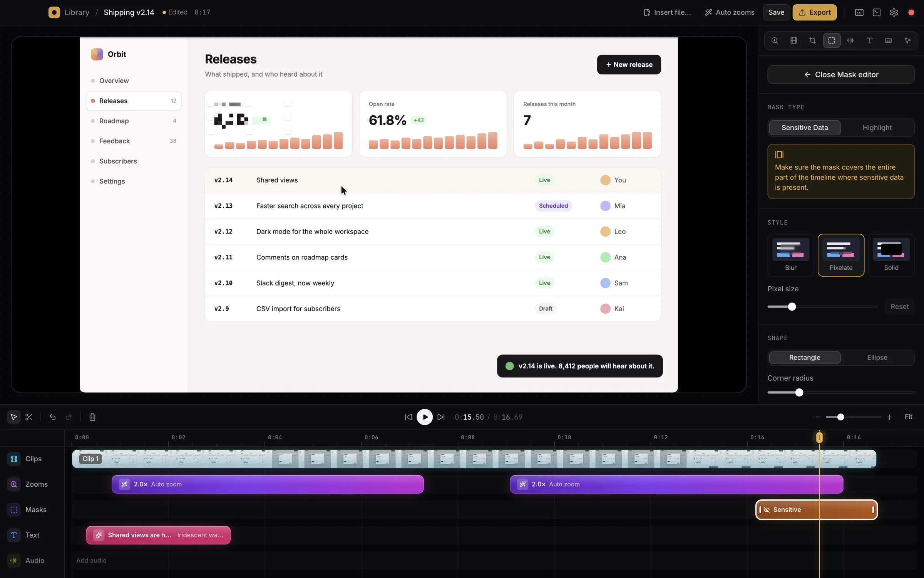Viewport: 924px width, 578px height.
Task: Select the Crop tool in inspector toolbar
Action: pos(812,40)
